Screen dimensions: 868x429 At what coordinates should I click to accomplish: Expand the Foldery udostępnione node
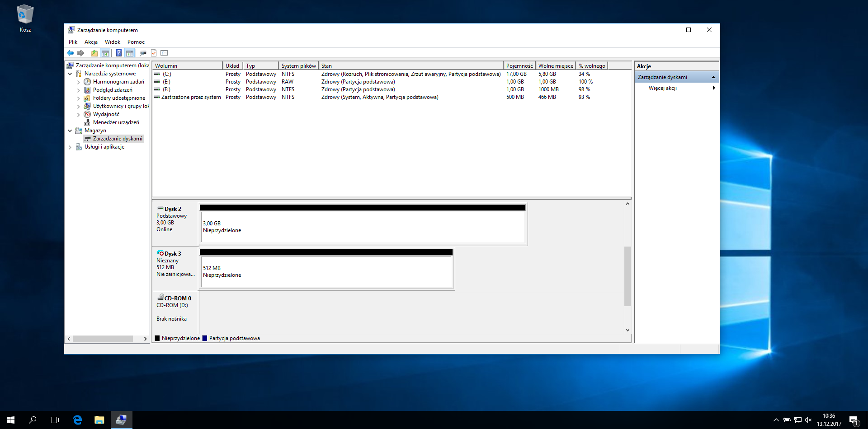pos(79,98)
